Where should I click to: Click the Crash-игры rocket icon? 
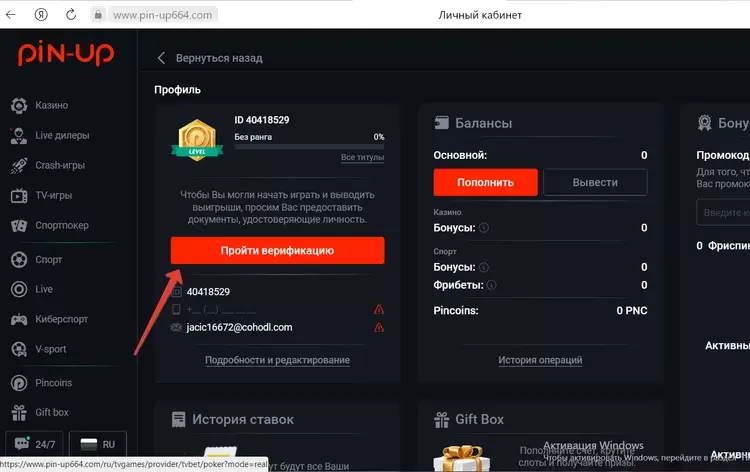19,165
